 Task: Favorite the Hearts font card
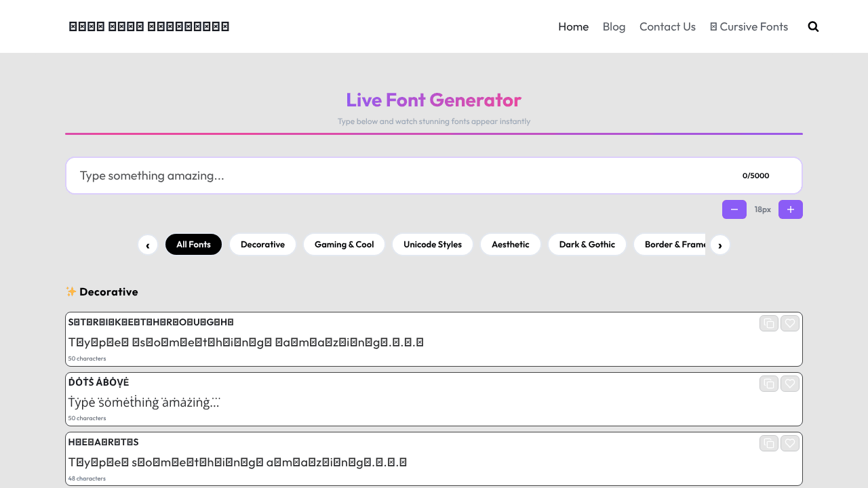click(x=790, y=443)
